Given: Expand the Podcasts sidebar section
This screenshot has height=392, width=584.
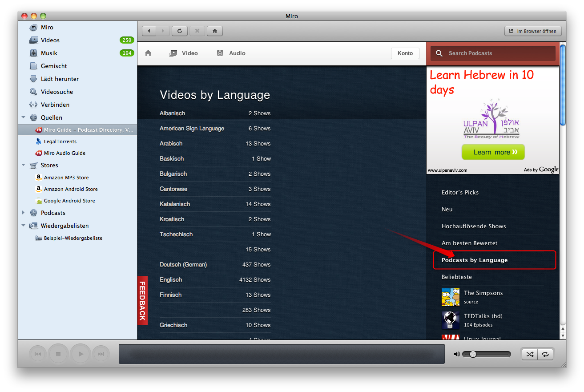Looking at the screenshot, I should point(23,213).
